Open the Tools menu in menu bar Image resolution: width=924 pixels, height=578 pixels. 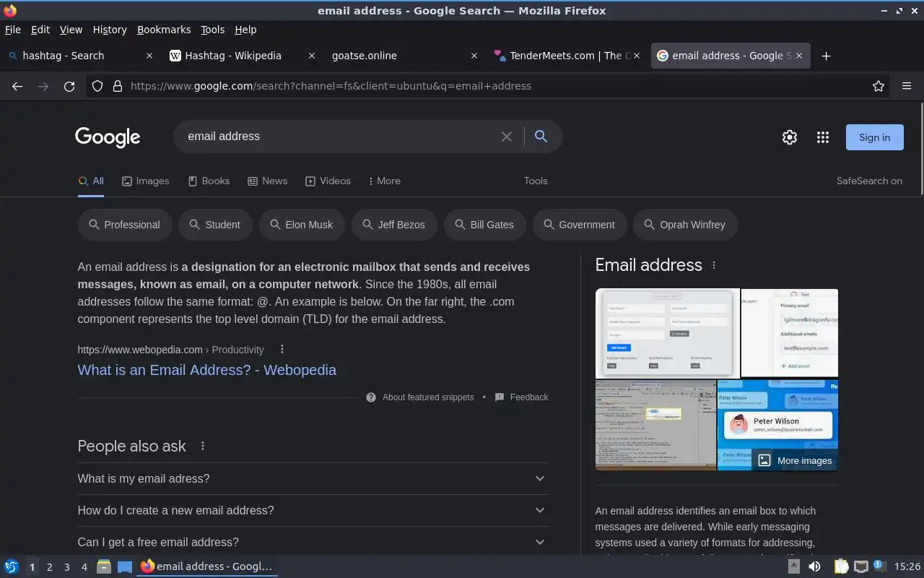tap(212, 30)
